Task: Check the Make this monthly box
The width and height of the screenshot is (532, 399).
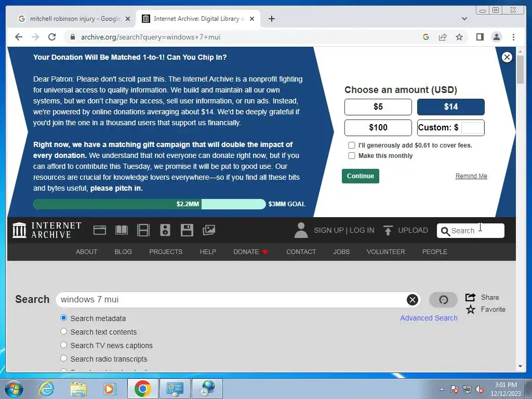Action: coord(352,156)
